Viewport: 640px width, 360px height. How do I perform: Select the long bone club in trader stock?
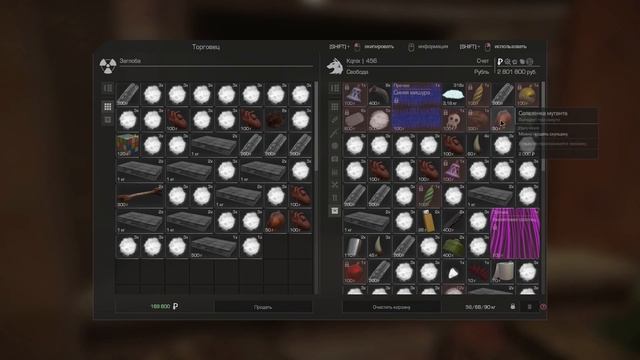coord(140,196)
